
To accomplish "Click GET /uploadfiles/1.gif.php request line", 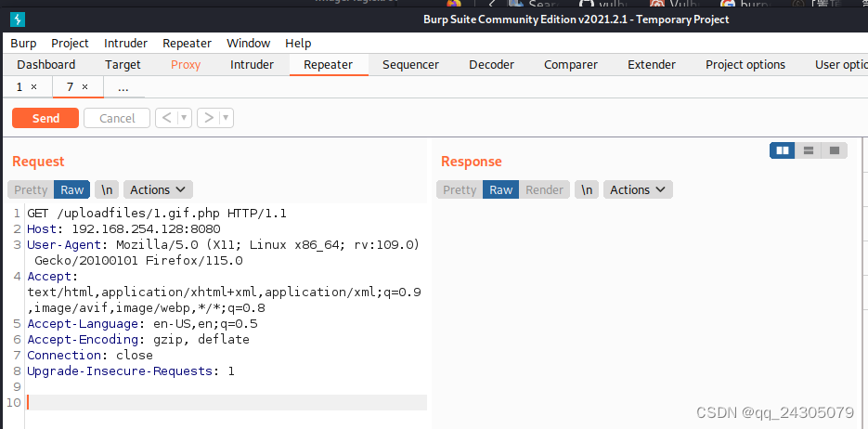I will tap(157, 214).
